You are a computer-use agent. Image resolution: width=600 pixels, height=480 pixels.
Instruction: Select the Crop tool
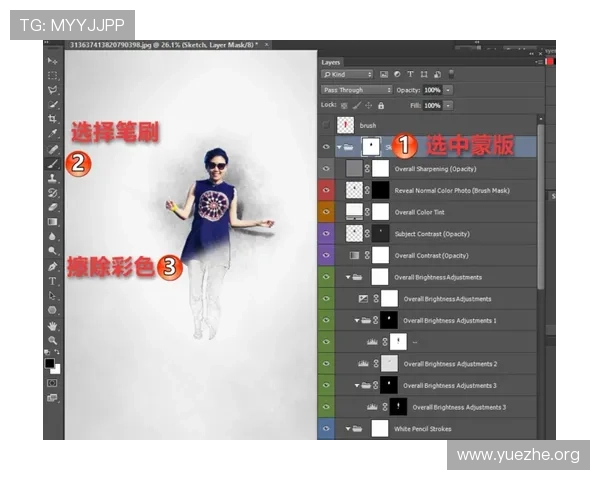tap(52, 119)
